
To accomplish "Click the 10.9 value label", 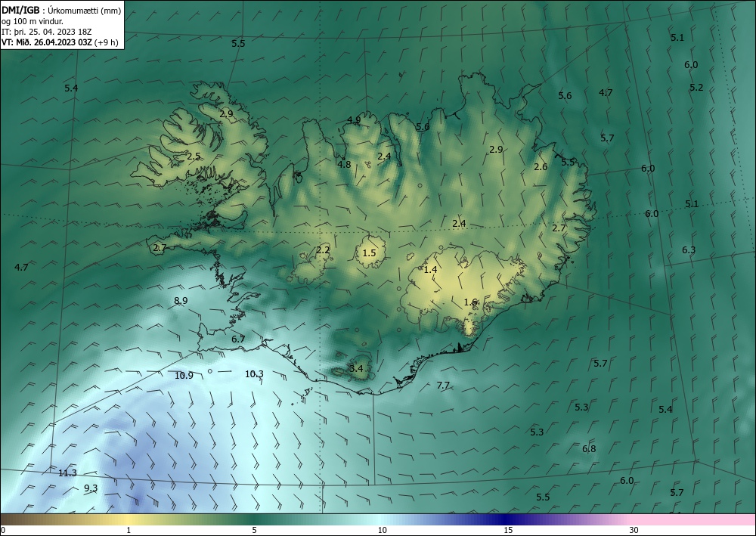I will point(184,375).
